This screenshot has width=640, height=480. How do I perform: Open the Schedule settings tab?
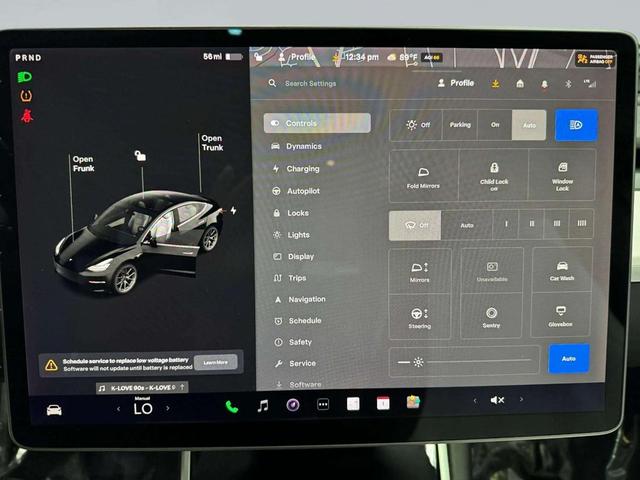click(298, 321)
